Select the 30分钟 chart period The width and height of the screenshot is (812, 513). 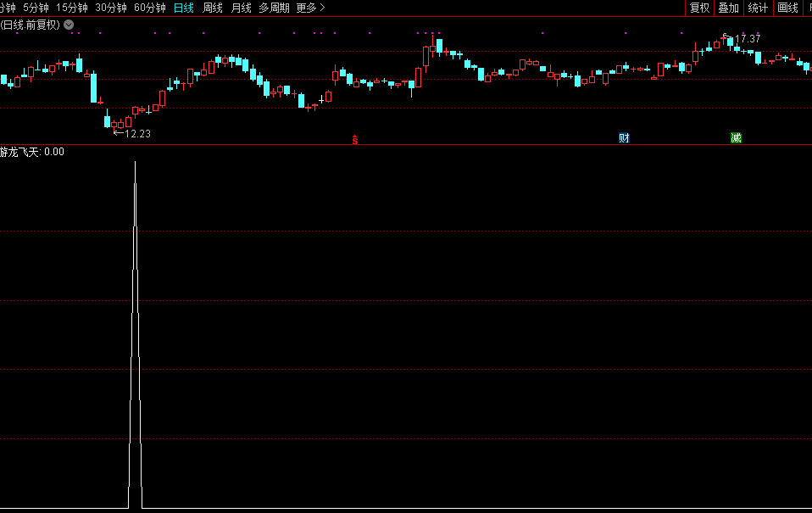pos(111,8)
